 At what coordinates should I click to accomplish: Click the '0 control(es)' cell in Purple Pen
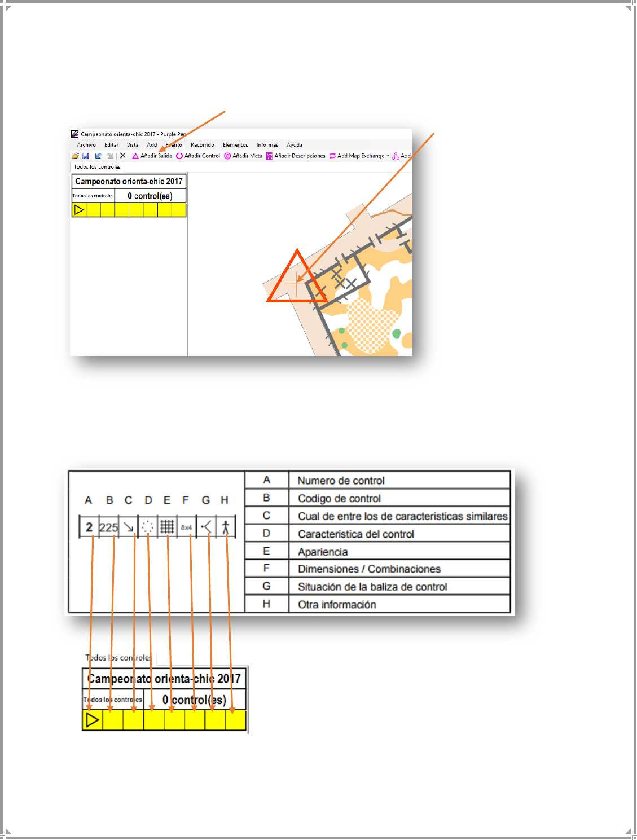(150, 196)
